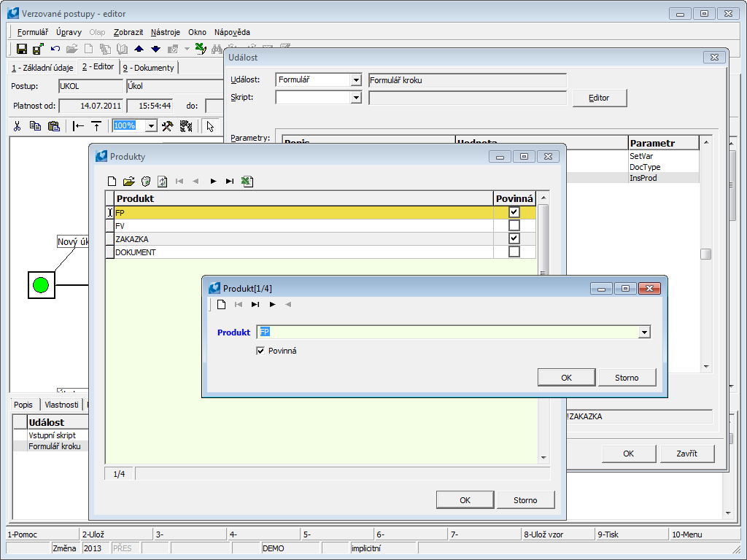Click next record arrow in Produkty toolbar
The width and height of the screenshot is (747, 560).
pos(213,181)
